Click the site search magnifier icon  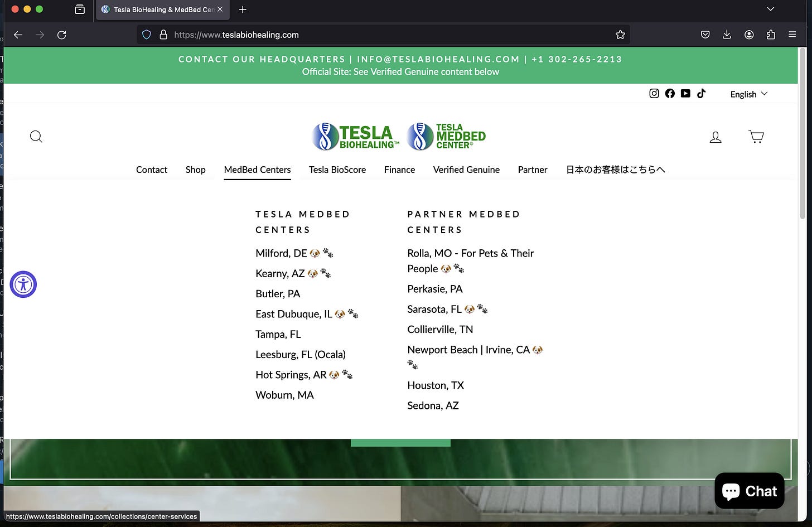36,137
